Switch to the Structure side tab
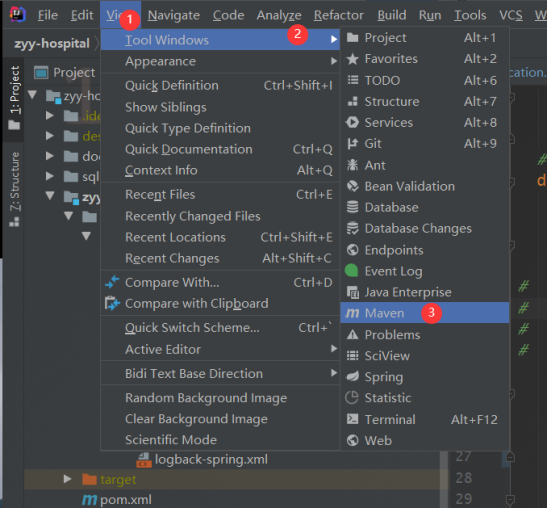This screenshot has width=547, height=508. coord(14,189)
